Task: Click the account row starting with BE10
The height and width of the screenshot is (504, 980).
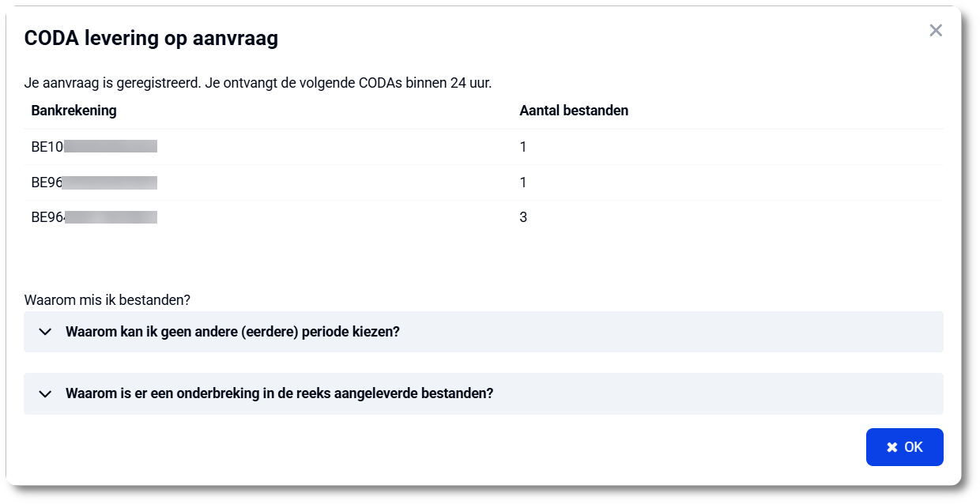Action: point(95,146)
